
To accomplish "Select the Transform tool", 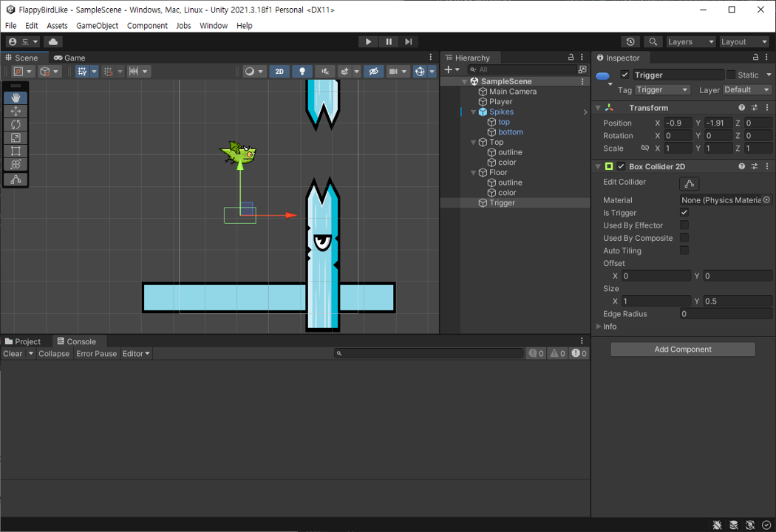I will click(x=16, y=164).
